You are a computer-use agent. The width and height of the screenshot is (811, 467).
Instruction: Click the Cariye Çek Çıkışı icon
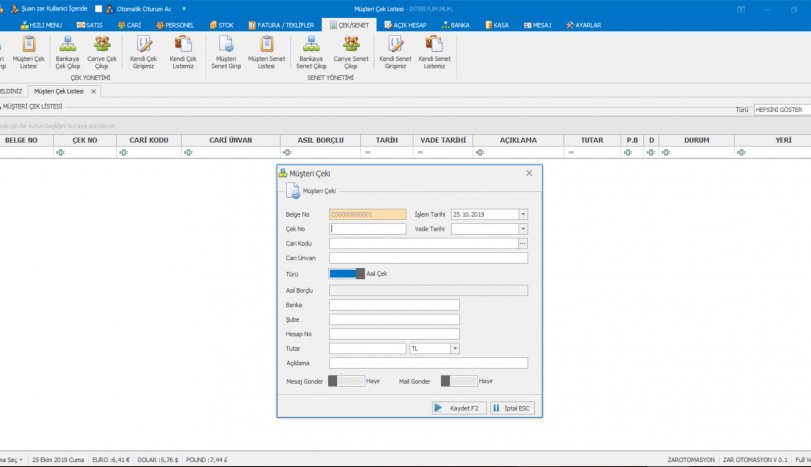click(102, 51)
